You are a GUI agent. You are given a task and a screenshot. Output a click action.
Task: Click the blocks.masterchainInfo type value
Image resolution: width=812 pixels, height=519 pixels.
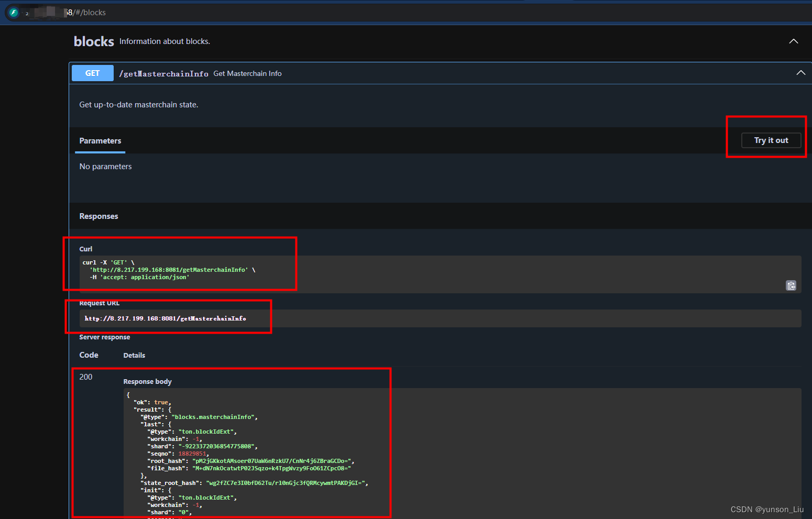coord(213,417)
